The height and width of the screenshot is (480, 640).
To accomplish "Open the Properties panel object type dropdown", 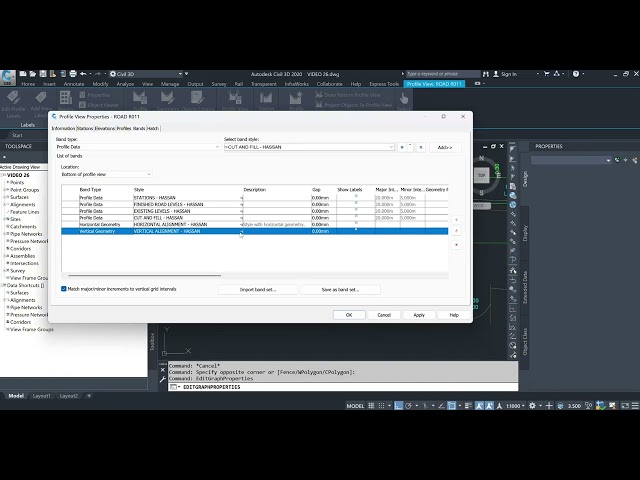I will pyautogui.click(x=571, y=160).
